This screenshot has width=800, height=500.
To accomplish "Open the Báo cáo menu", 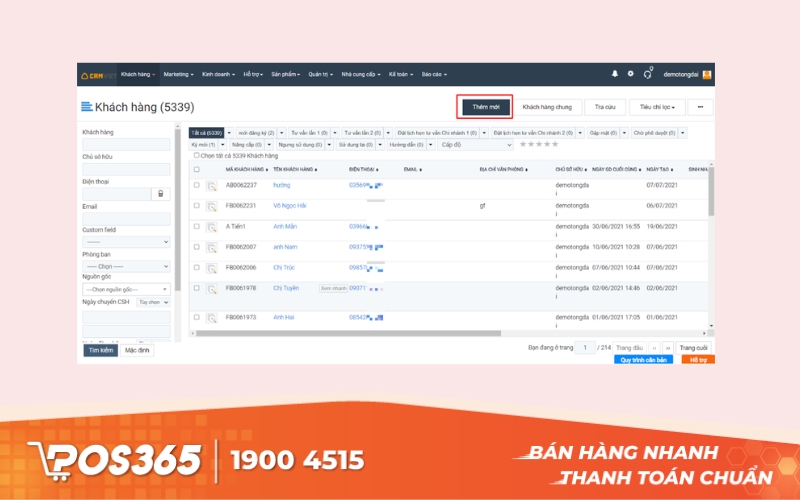I will 434,74.
